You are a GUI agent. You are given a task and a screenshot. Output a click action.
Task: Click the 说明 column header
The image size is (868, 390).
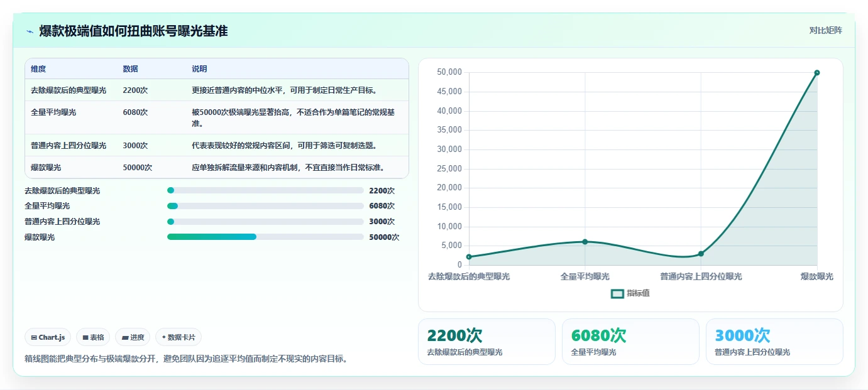pos(199,69)
